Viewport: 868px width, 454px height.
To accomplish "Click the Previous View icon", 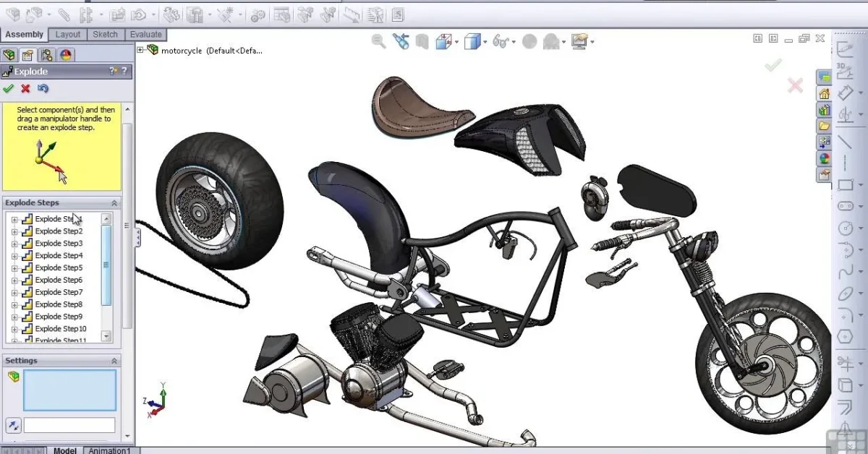I will tap(400, 41).
